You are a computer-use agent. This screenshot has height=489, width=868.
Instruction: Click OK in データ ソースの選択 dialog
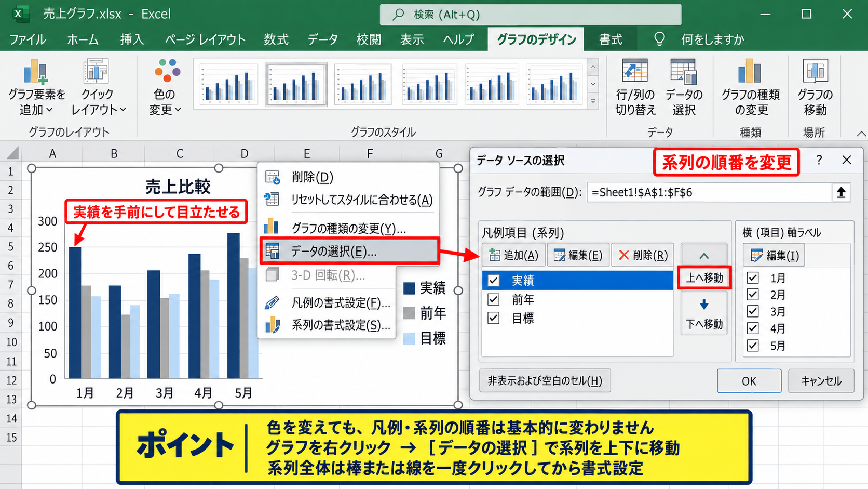coord(749,381)
